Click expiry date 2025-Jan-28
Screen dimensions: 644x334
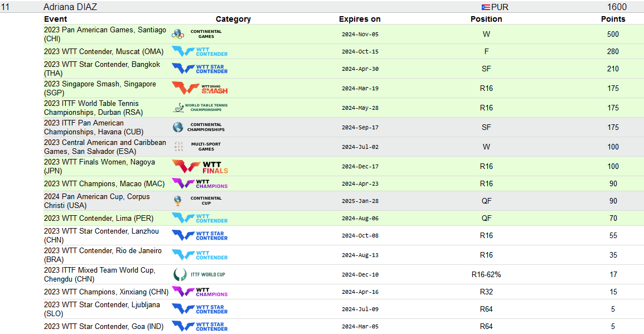[360, 201]
